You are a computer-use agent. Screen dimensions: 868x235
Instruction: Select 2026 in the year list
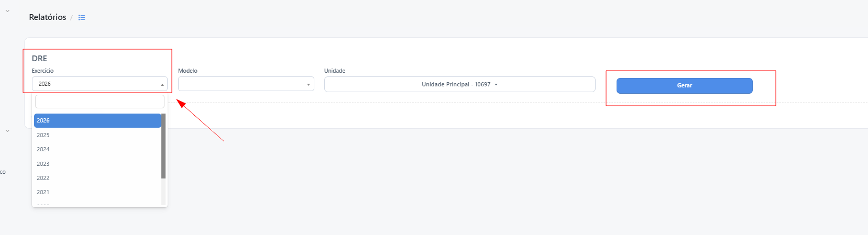point(97,120)
